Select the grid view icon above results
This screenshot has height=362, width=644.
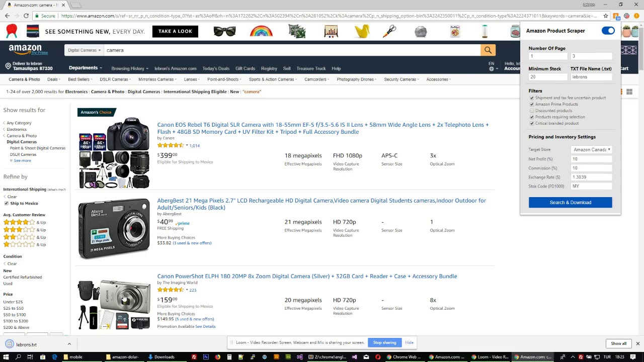tap(629, 92)
